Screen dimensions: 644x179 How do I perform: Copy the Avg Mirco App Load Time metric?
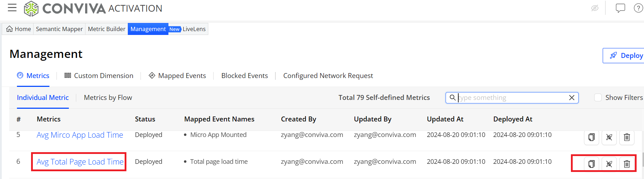(592, 137)
